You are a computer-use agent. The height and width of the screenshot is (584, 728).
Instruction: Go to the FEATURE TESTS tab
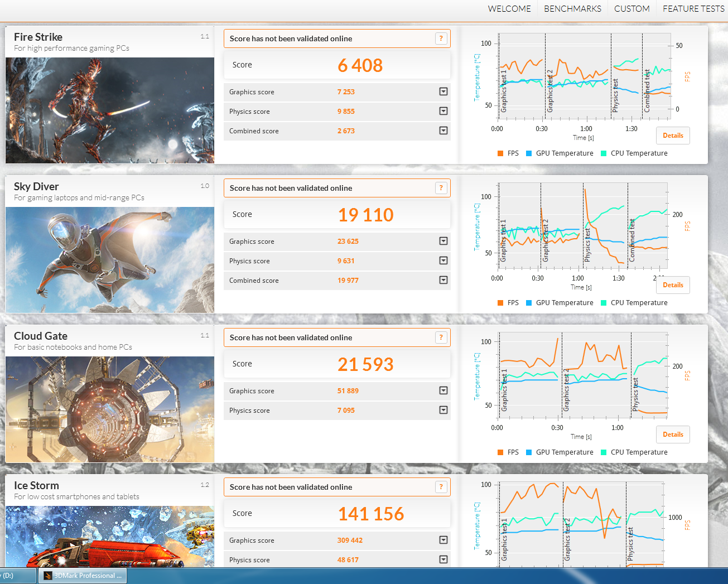[693, 9]
